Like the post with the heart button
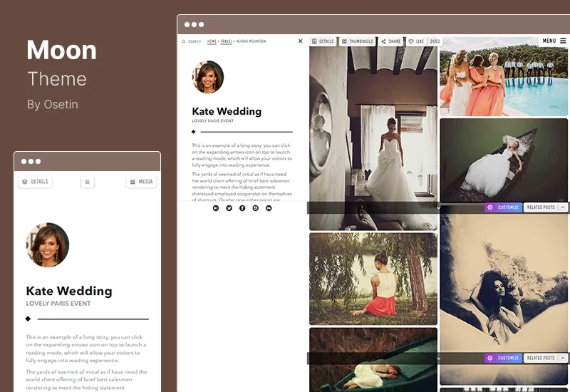The width and height of the screenshot is (570, 392). pyautogui.click(x=416, y=41)
